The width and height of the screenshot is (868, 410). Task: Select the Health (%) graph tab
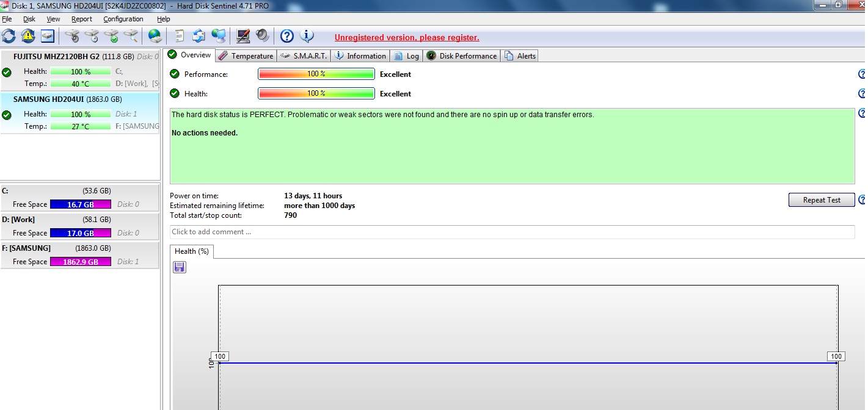(x=192, y=251)
